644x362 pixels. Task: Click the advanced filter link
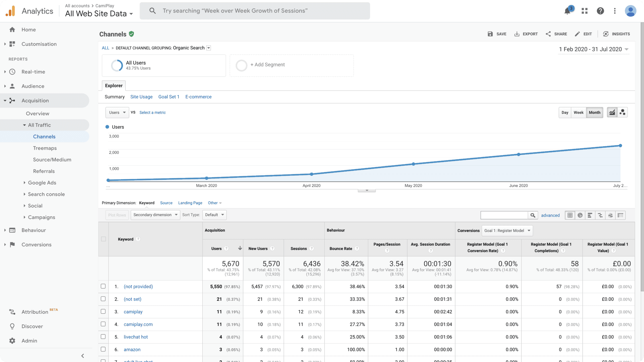coord(550,215)
